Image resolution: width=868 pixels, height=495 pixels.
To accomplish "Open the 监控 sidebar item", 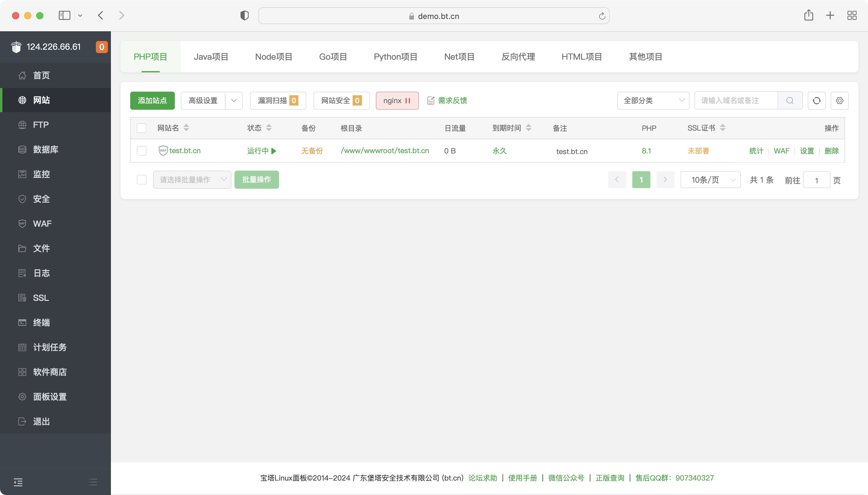I will click(x=42, y=174).
